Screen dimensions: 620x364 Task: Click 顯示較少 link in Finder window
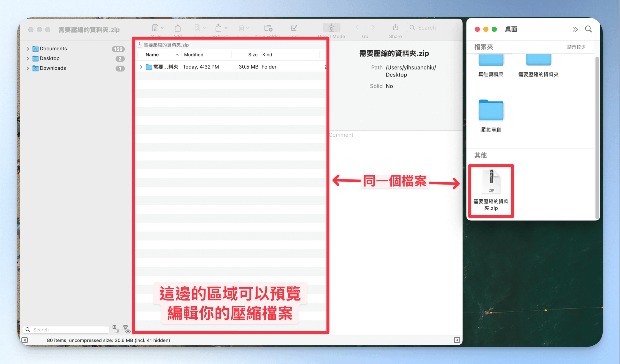click(x=576, y=47)
